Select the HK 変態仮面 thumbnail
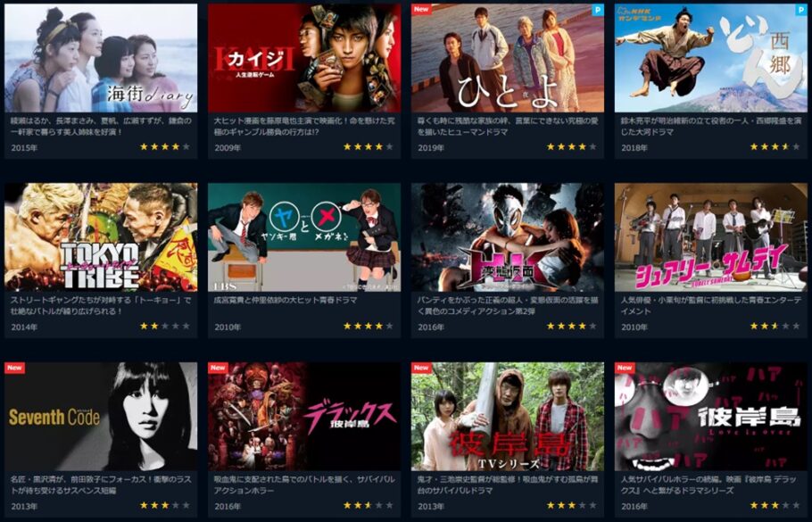812x522 pixels. click(x=508, y=237)
